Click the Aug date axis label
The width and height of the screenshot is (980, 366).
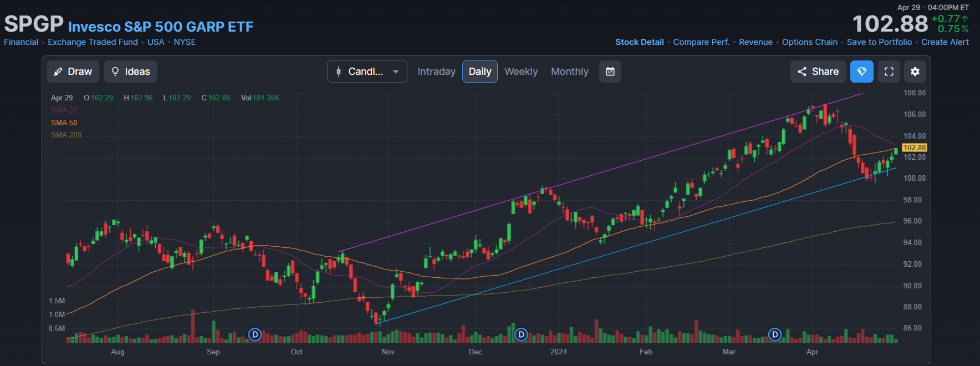(118, 352)
